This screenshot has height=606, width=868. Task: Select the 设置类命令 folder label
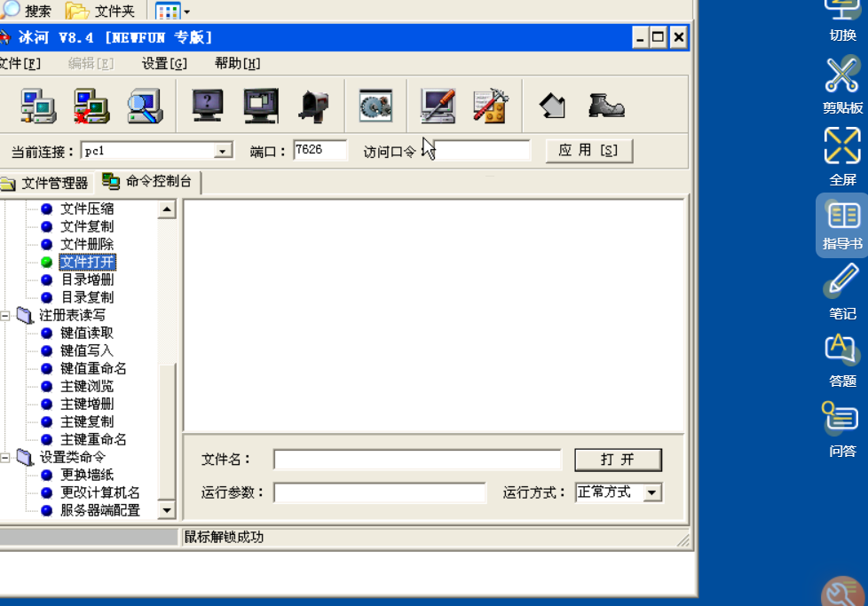click(72, 457)
